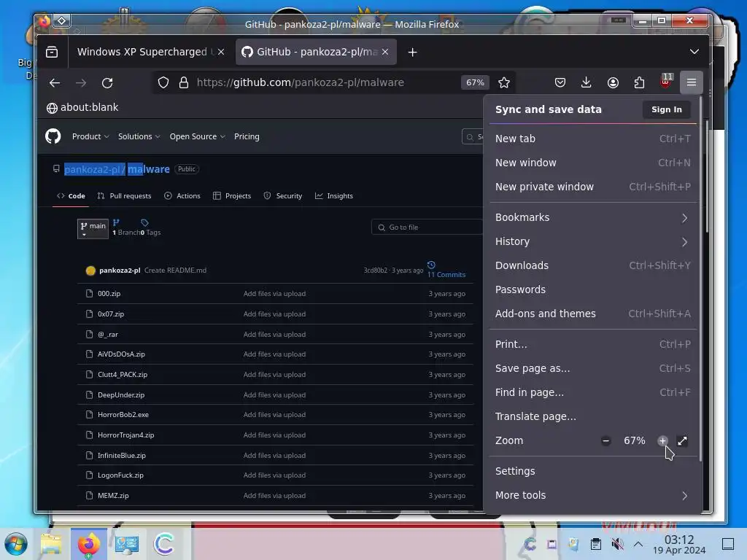747x560 pixels.
Task: Open the HorrorBob2.exe file
Action: [x=123, y=415]
